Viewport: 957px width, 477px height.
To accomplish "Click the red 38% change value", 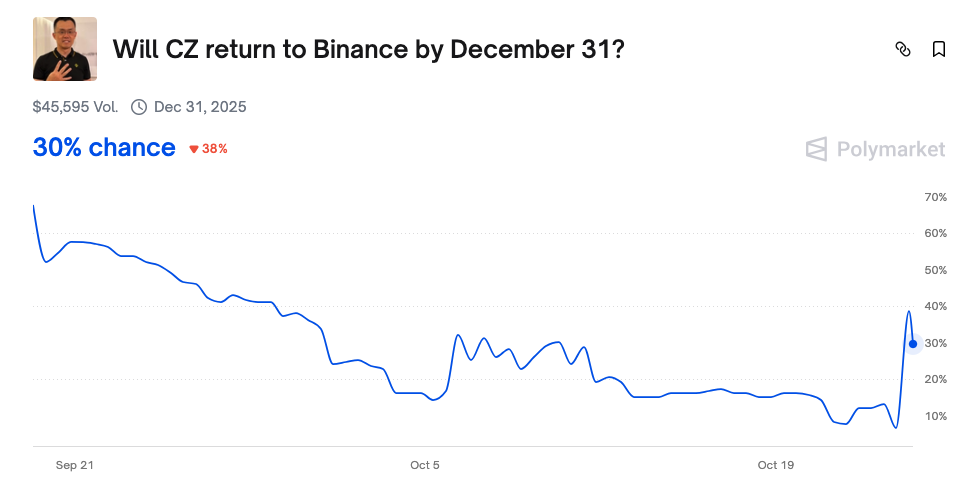I will 215,149.
